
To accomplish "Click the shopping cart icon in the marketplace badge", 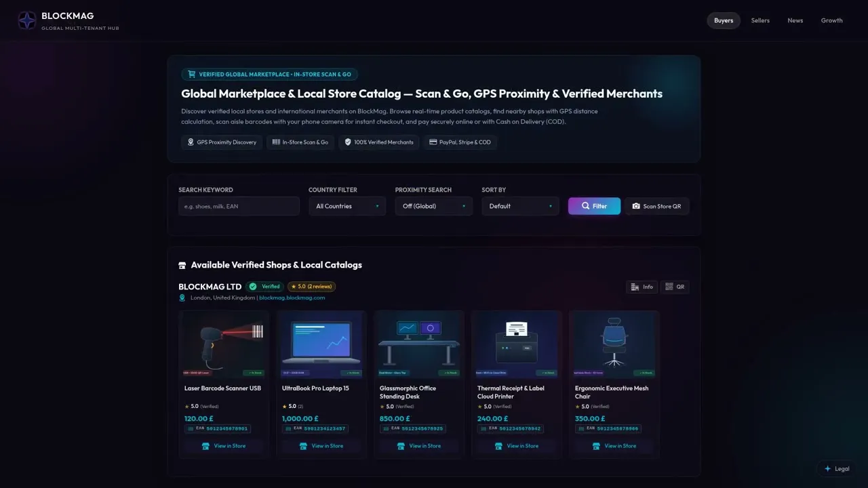I will [x=192, y=75].
